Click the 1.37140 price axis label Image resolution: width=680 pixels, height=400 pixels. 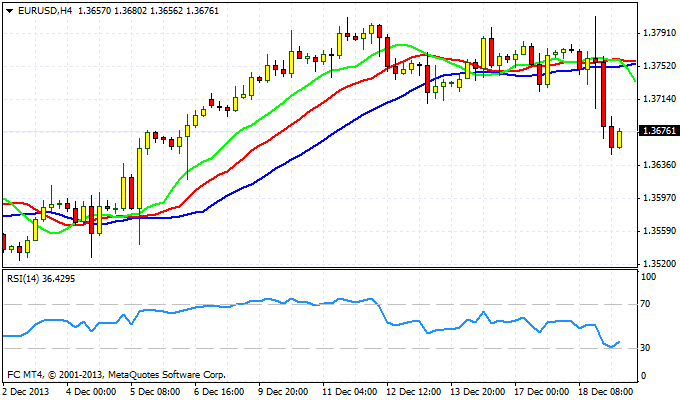tap(660, 99)
